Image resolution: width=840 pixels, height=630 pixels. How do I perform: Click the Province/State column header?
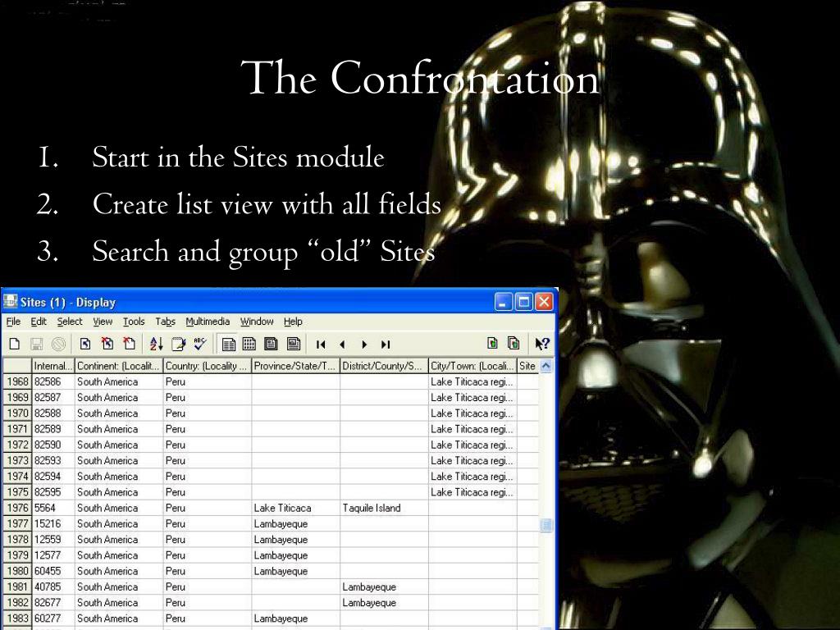(295, 366)
